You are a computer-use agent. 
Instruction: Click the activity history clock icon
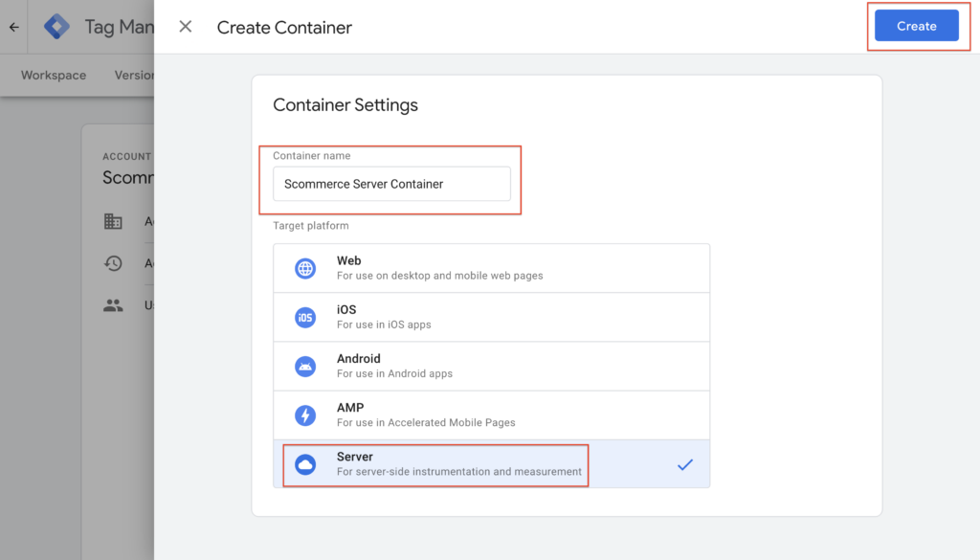[113, 263]
